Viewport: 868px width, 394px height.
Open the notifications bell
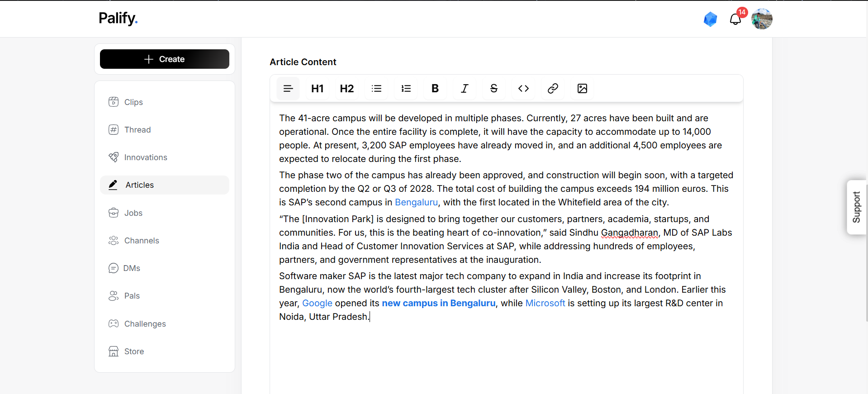coord(735,19)
